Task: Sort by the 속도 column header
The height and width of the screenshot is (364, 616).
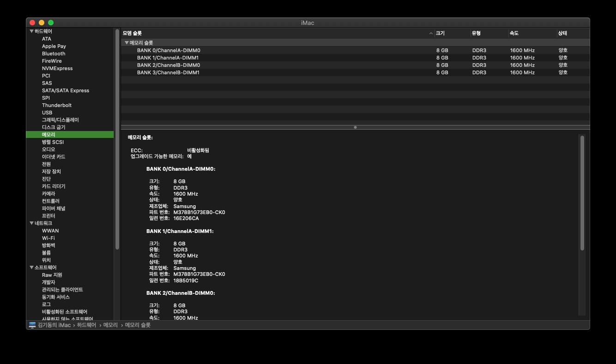Action: tap(532, 33)
